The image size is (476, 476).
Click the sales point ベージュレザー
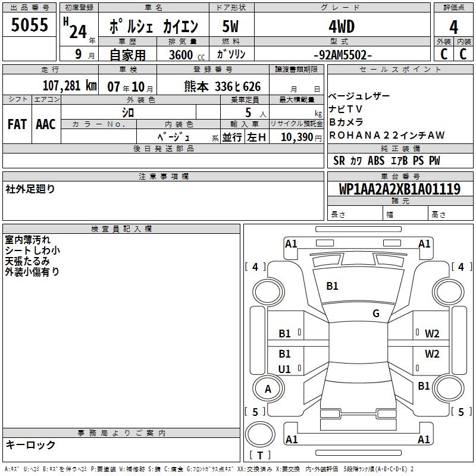tap(359, 96)
